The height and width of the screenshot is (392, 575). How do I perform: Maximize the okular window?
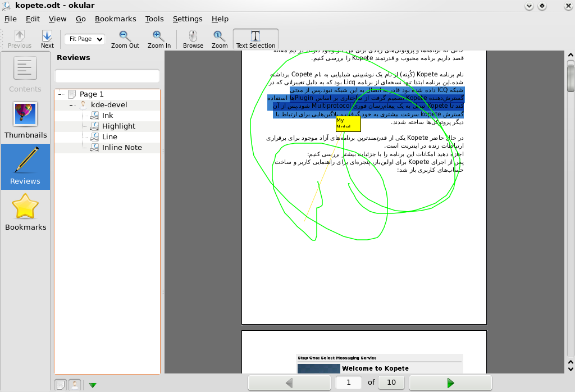click(542, 6)
